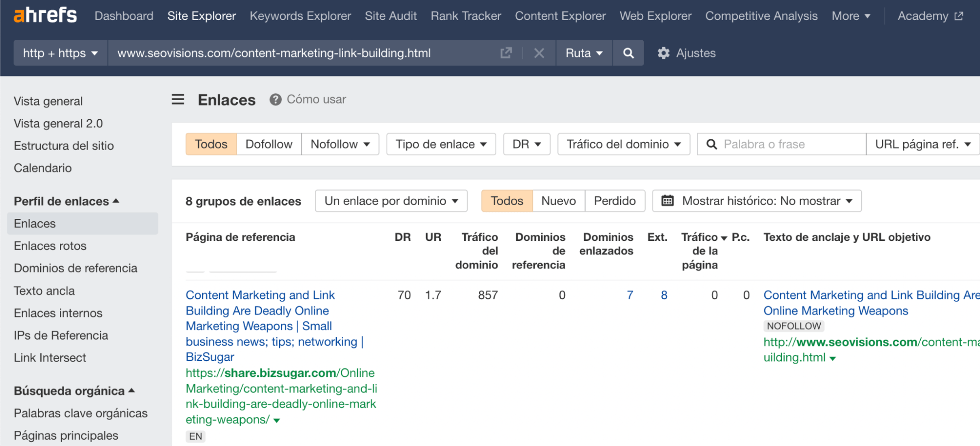This screenshot has width=980, height=446.
Task: Open the hamburger menu beside Enlaces heading
Action: click(x=177, y=99)
